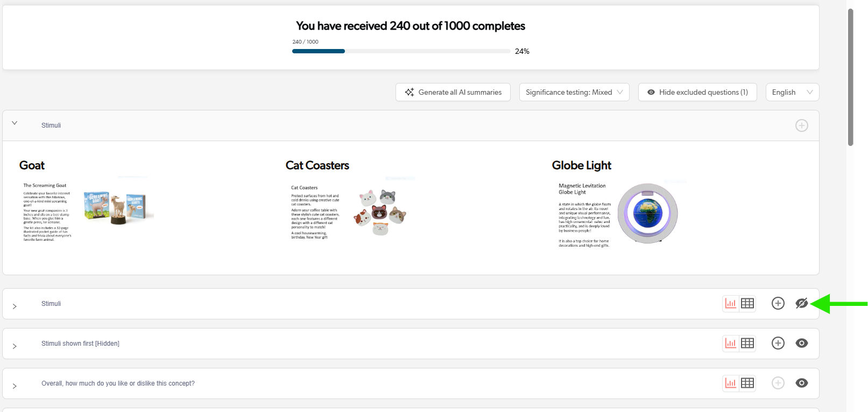Select table view for Stimuli shown first row

(x=747, y=344)
